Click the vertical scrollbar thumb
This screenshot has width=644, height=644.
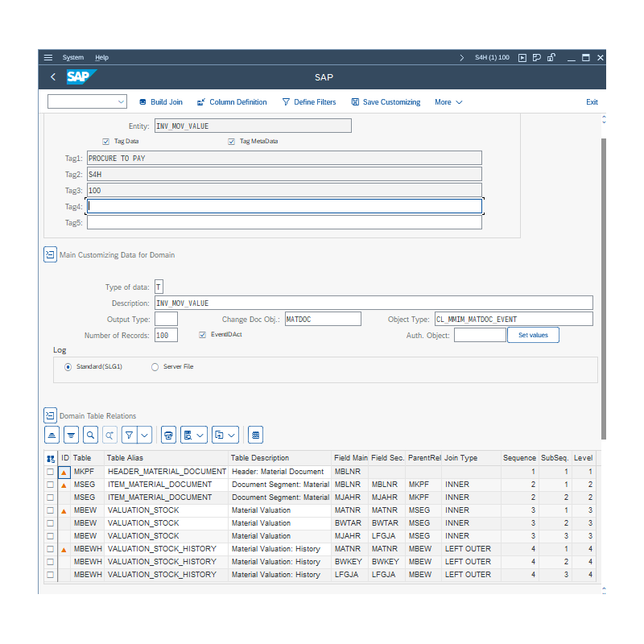tap(603, 289)
